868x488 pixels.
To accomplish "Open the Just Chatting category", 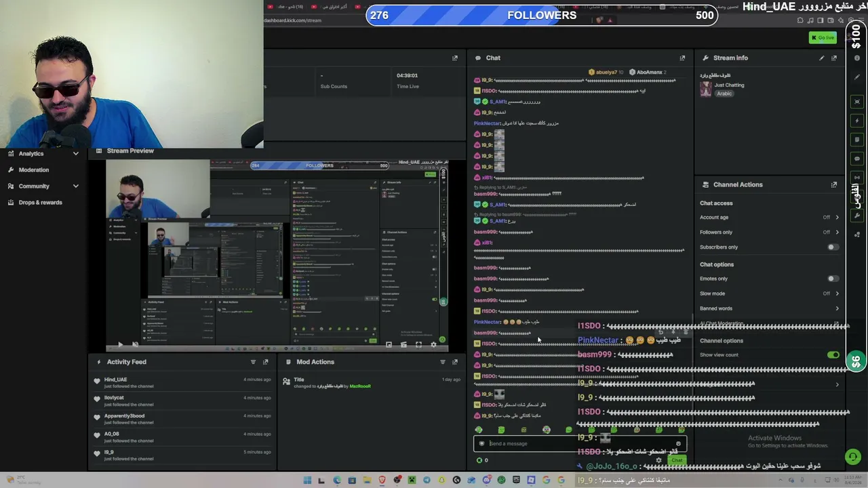I will pos(729,85).
